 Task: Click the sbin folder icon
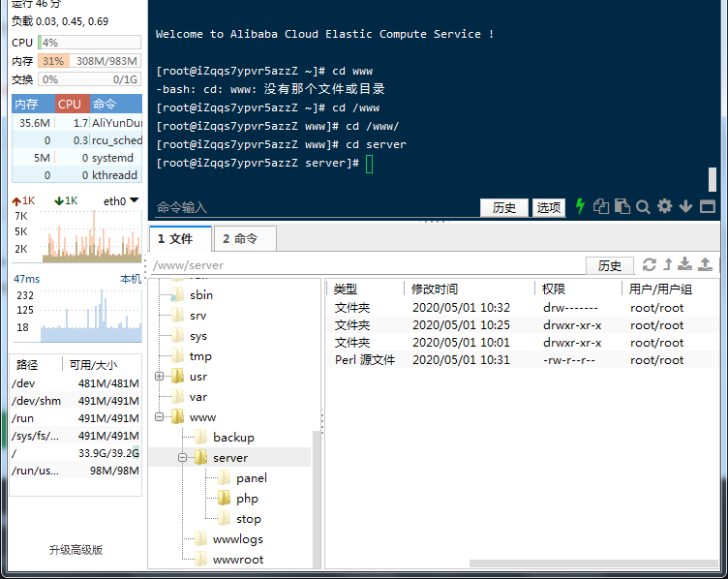[x=177, y=295]
